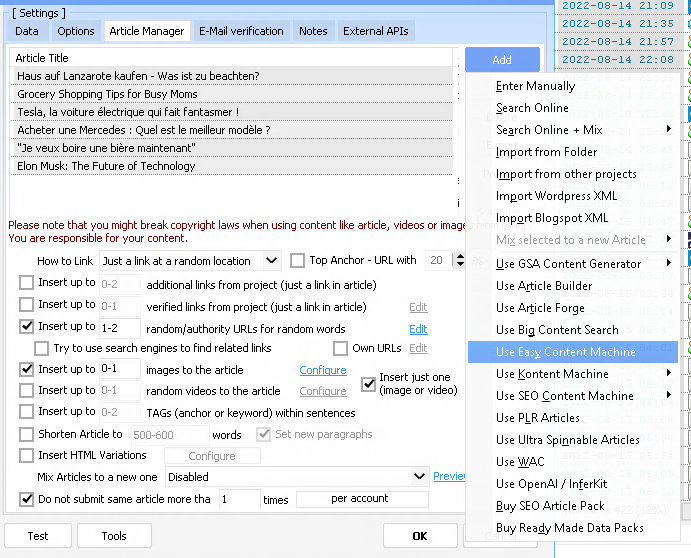Choose Import from Folder
691x558 pixels.
point(546,152)
